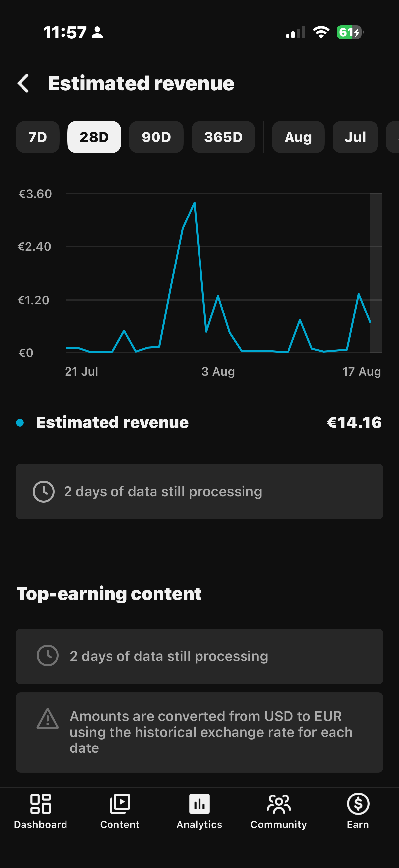399x868 pixels.
Task: Tap the clock icon in Top-earning content
Action: 47,656
